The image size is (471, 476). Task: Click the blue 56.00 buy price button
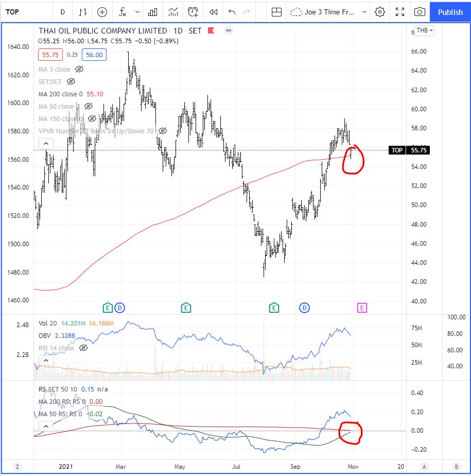94,55
